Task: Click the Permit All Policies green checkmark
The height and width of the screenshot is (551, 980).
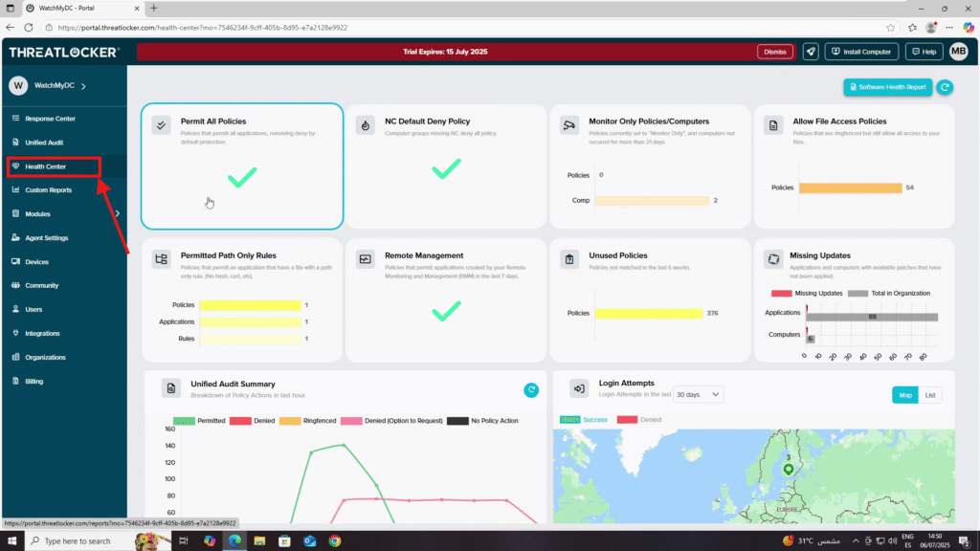Action: (242, 177)
